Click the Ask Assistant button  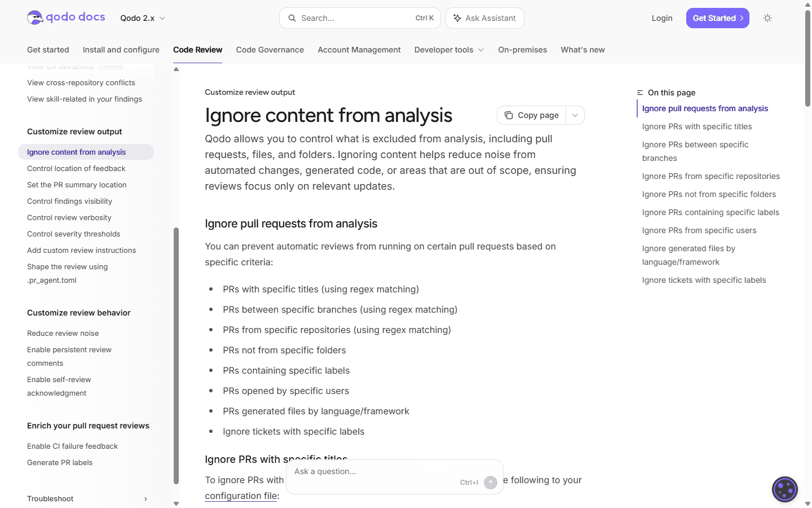485,18
